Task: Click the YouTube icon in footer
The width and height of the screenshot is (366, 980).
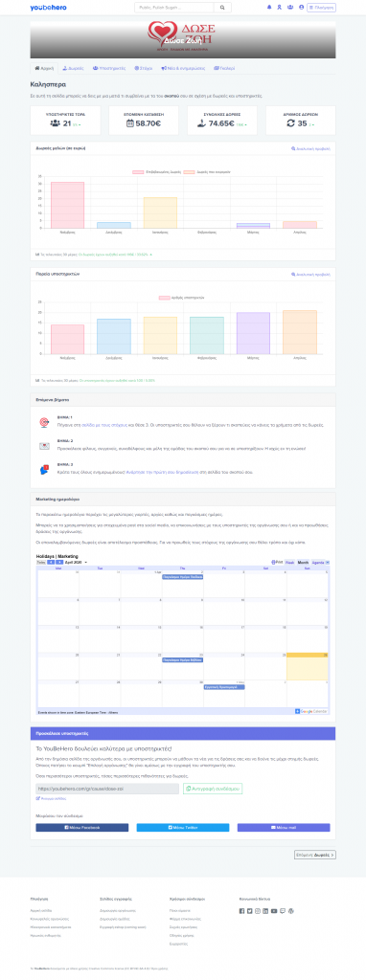Action: (274, 911)
